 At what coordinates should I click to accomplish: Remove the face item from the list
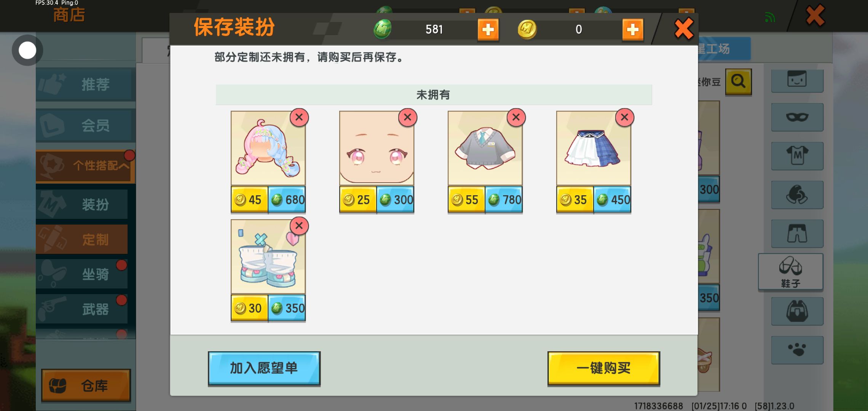[x=408, y=117]
